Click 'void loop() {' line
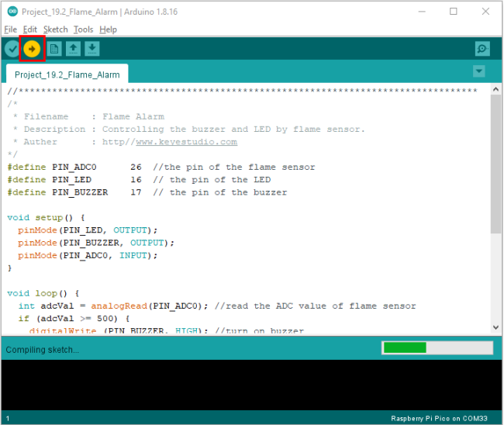Viewport: 504px width, 425px height. tap(43, 293)
